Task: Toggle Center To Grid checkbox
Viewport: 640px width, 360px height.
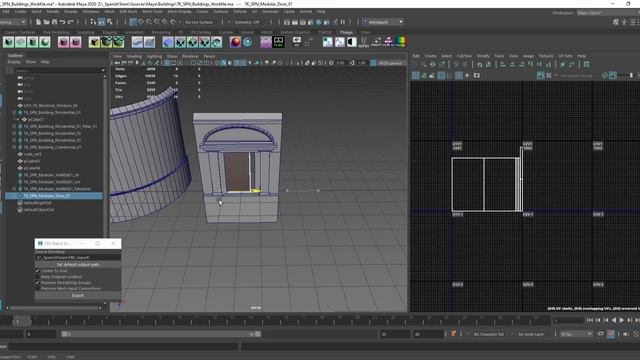Action: coord(38,271)
